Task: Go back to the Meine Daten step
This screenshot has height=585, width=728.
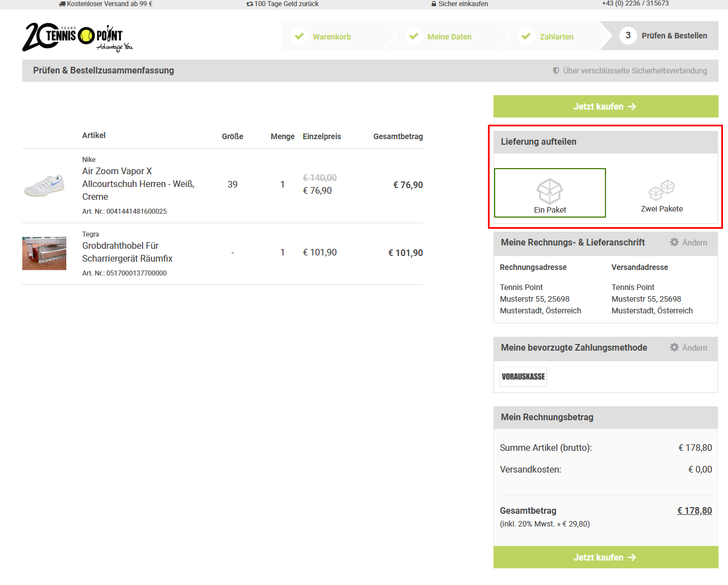Action: (x=449, y=37)
